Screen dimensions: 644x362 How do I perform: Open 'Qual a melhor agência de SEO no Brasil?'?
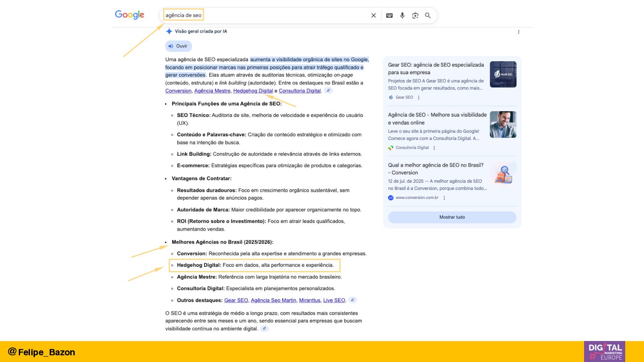pyautogui.click(x=436, y=168)
